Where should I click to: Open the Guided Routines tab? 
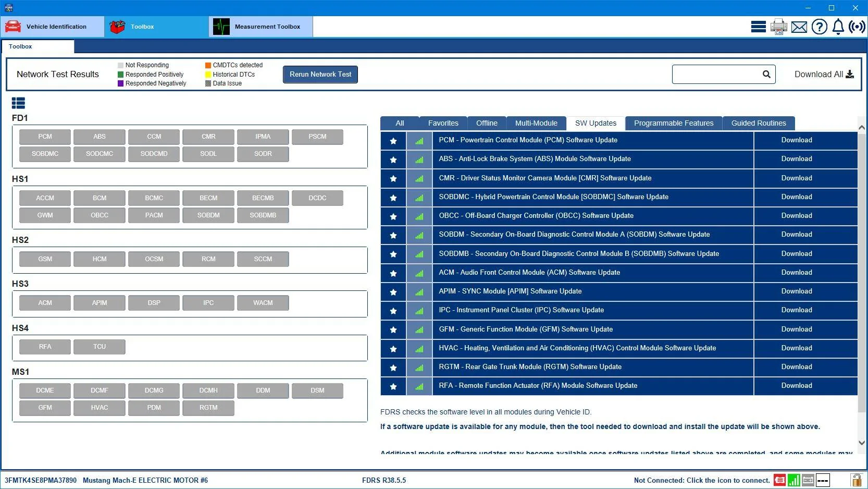click(759, 123)
